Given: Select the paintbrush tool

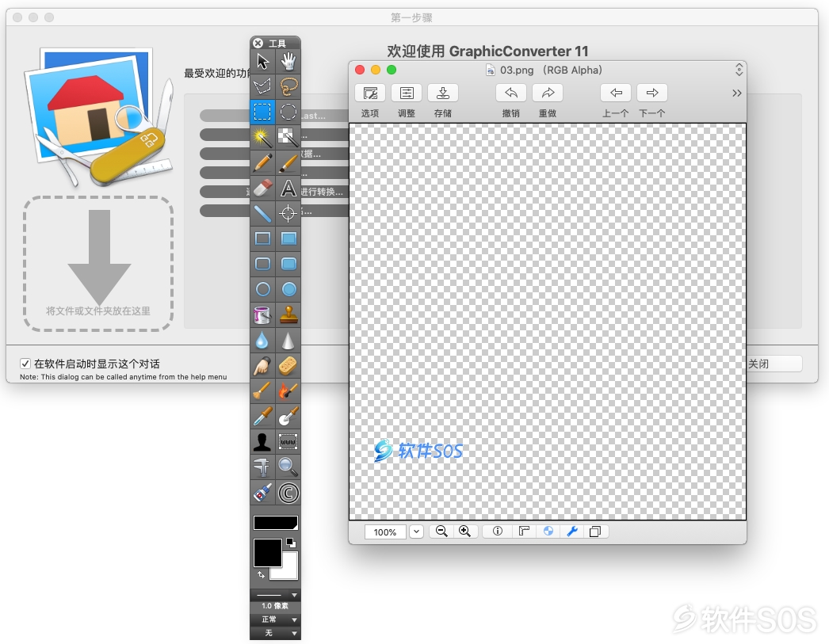Looking at the screenshot, I should 288,162.
